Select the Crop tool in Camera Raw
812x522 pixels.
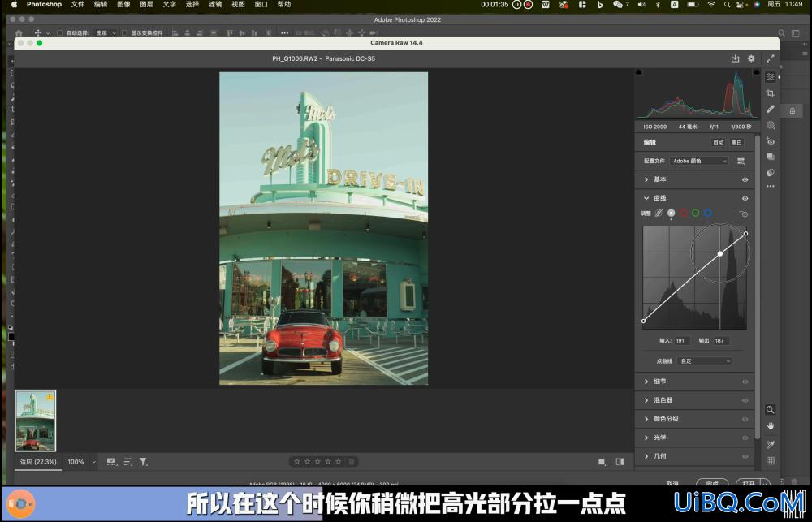771,93
